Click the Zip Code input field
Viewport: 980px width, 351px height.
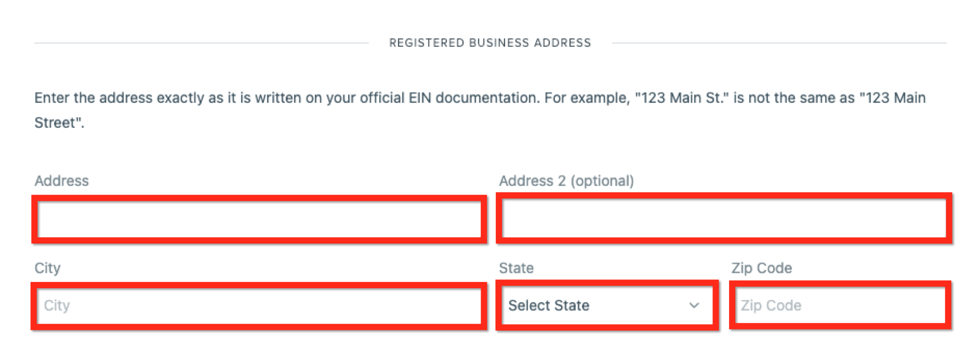(x=840, y=306)
